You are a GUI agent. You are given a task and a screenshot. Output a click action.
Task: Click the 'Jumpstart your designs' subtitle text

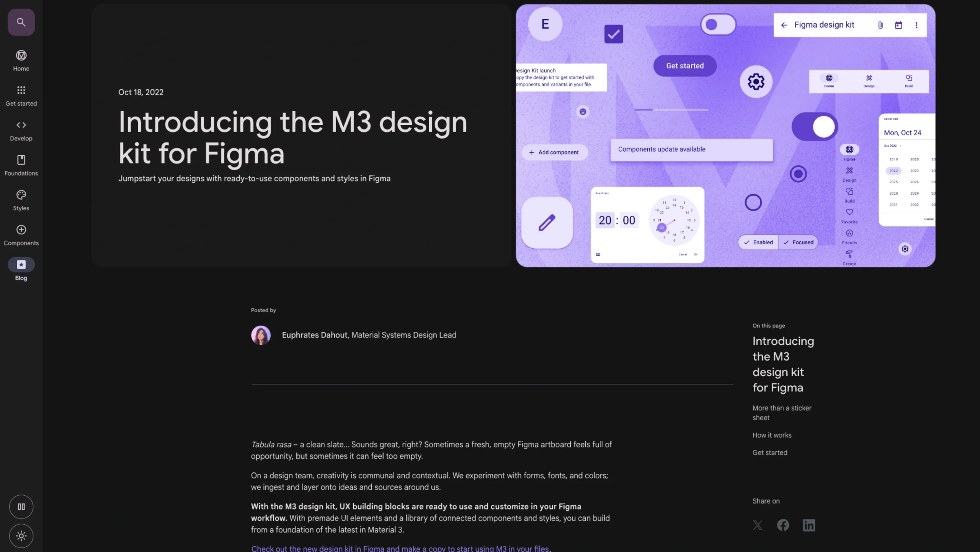pos(254,179)
